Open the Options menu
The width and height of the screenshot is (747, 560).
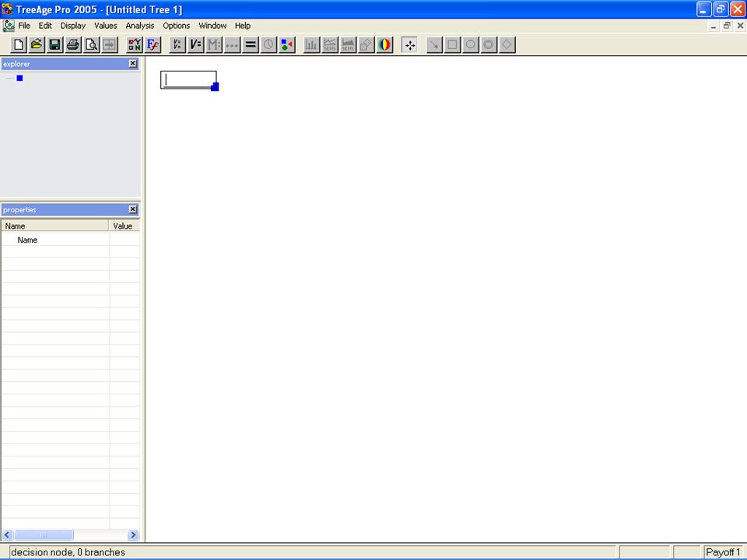click(x=177, y=26)
